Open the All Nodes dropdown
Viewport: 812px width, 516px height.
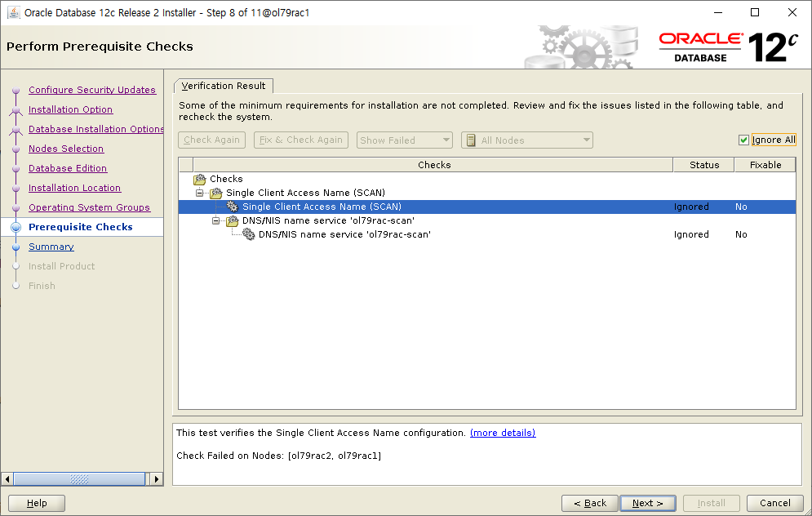click(527, 140)
